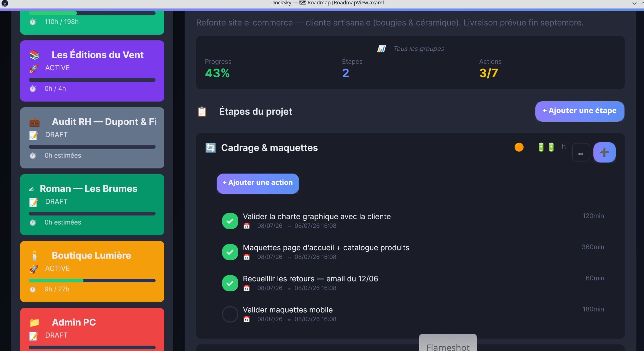Click the stopwatch icon next to 9h / 27h
This screenshot has height=351, width=644.
[x=33, y=289]
